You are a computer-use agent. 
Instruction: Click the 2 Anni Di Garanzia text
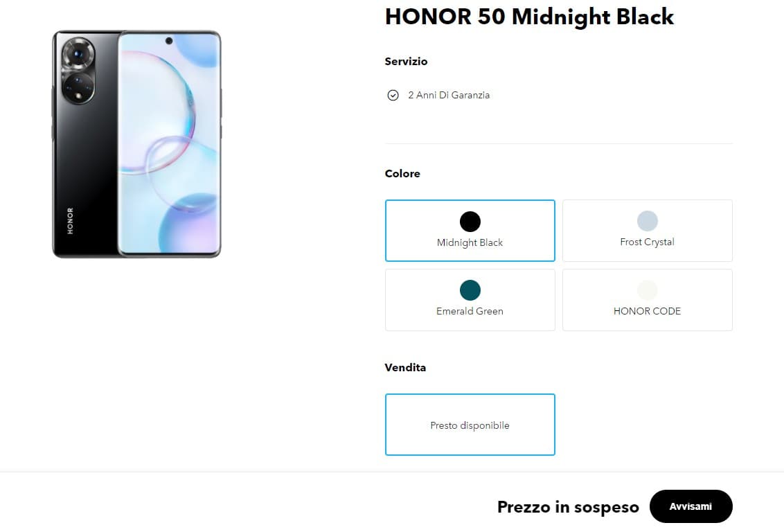449,96
